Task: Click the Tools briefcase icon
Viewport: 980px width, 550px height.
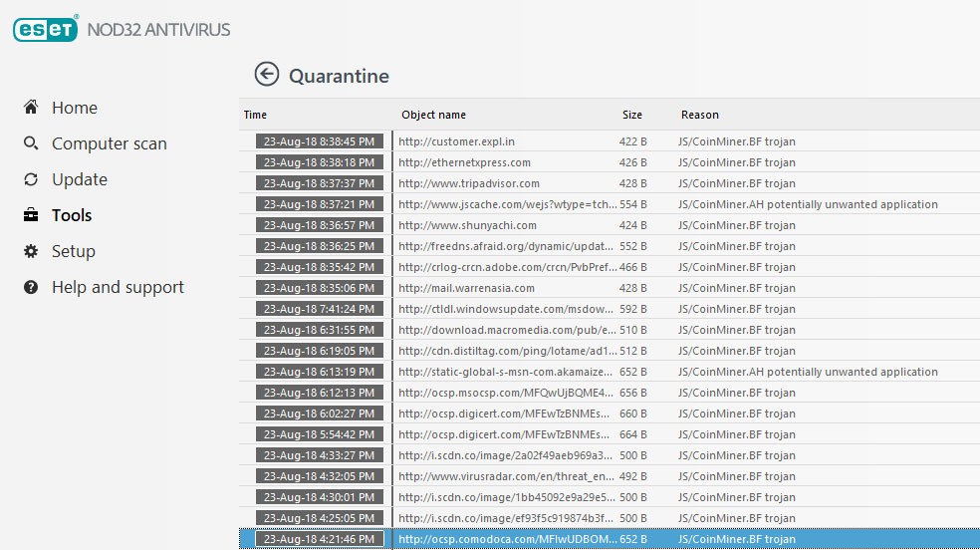Action: pyautogui.click(x=31, y=215)
